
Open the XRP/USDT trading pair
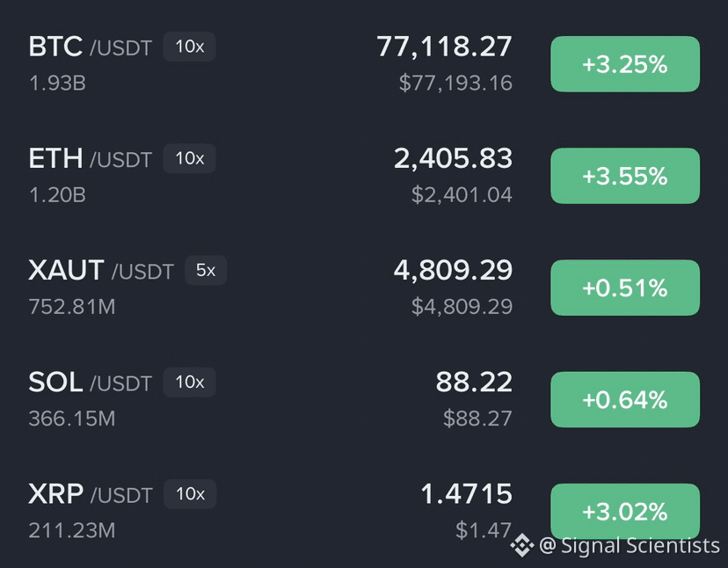[x=90, y=494]
